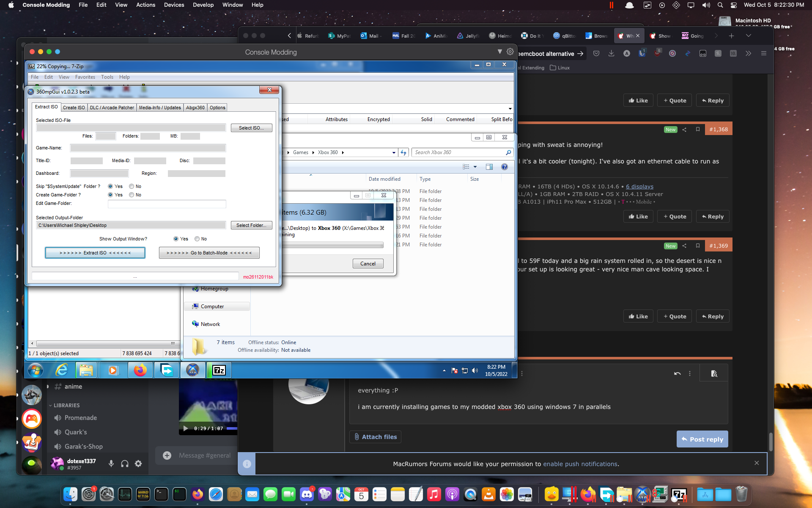Set Create Game-Folder to Yes
Image resolution: width=812 pixels, height=508 pixels.
click(110, 195)
